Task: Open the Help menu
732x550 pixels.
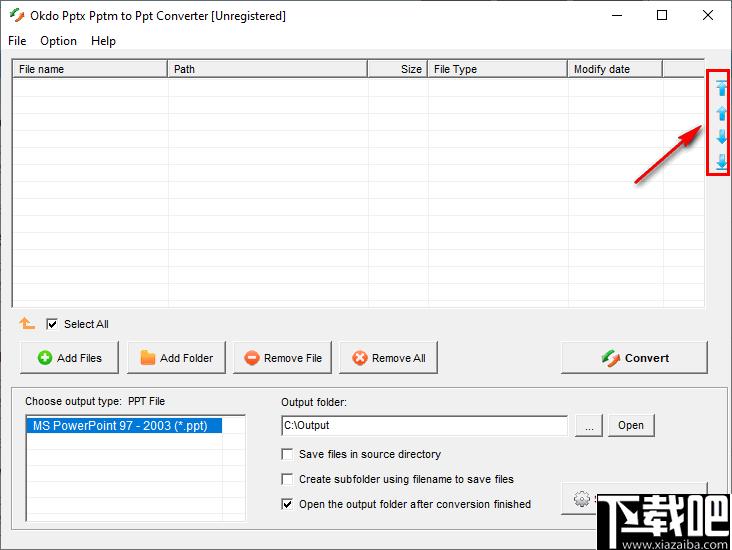Action: tap(103, 41)
